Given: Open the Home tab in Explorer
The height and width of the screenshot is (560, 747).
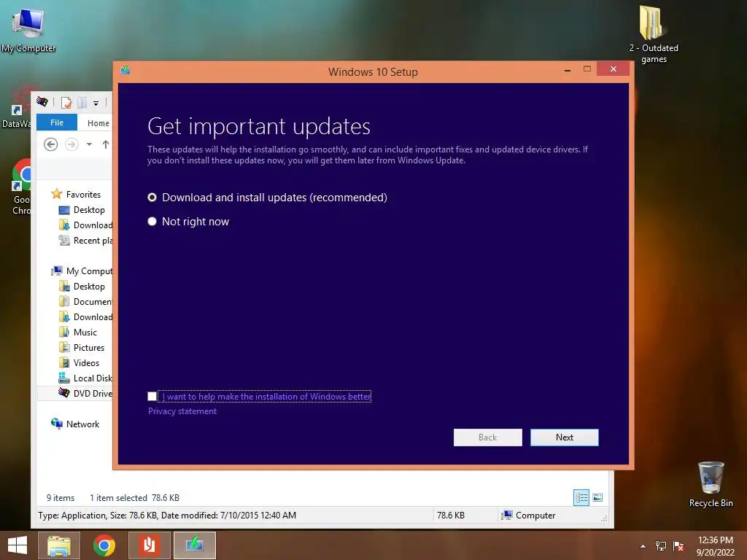Looking at the screenshot, I should point(98,122).
